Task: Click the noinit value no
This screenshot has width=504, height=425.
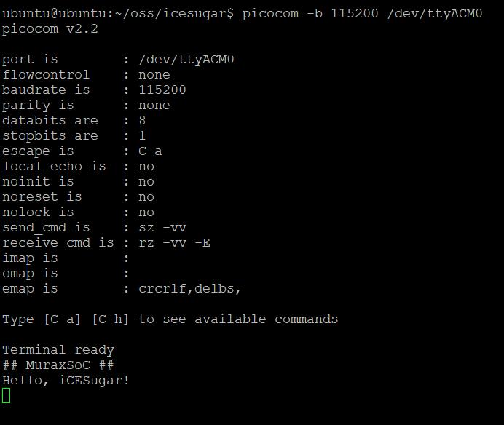Action: tap(146, 182)
